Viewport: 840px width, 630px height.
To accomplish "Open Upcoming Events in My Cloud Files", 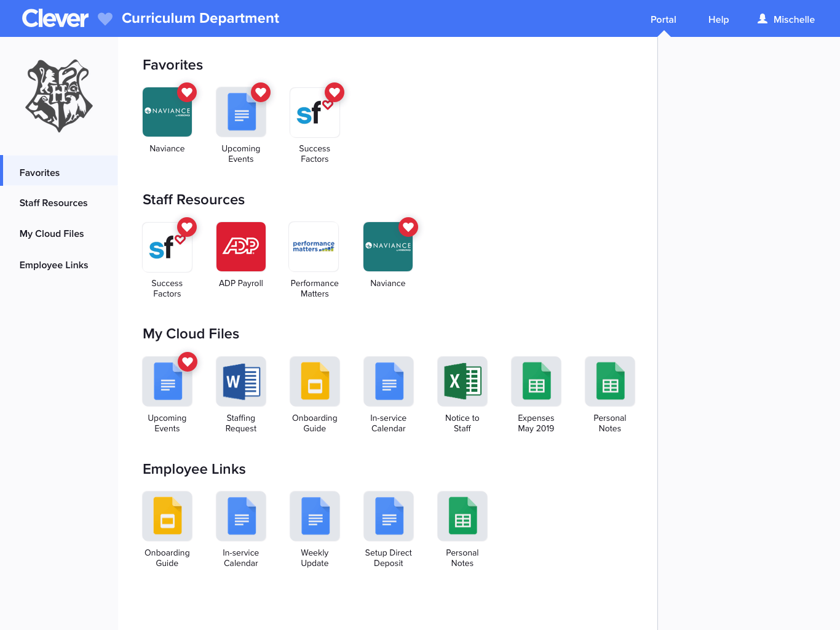I will (167, 381).
